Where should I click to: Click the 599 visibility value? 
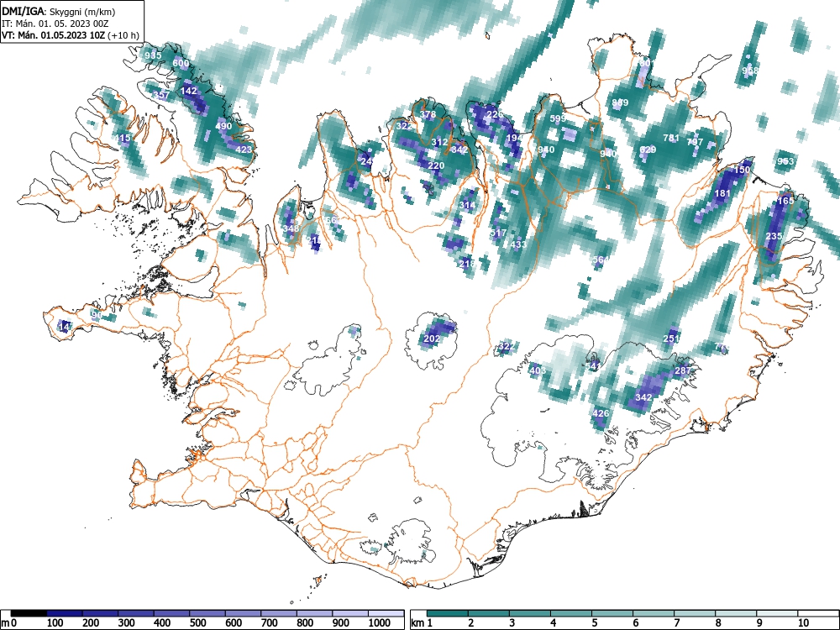point(558,118)
